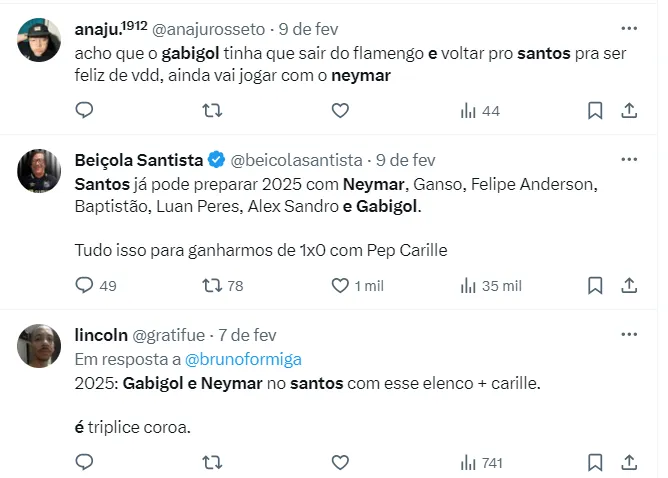Open more options on lincoln's tweet
This screenshot has width=668, height=478.
pyautogui.click(x=629, y=334)
